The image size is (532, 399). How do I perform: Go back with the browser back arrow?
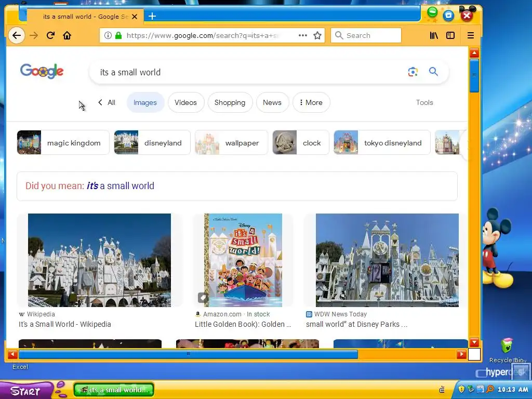pyautogui.click(x=16, y=35)
